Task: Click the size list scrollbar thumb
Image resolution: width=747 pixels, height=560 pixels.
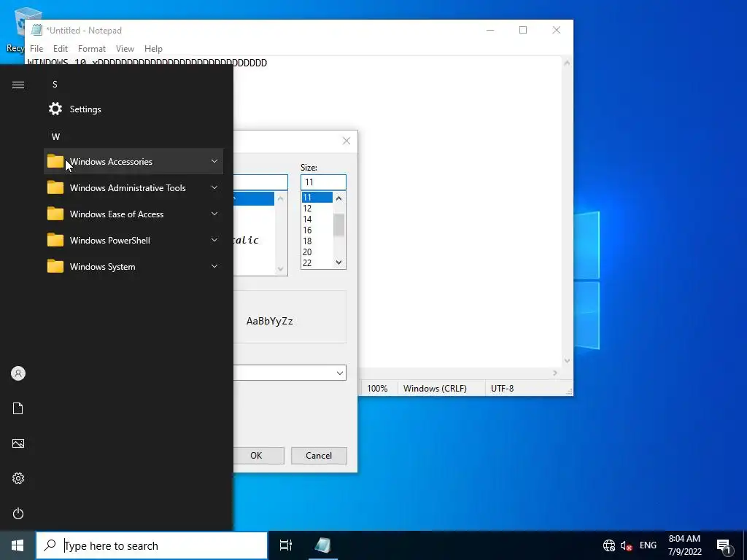Action: pos(338,225)
